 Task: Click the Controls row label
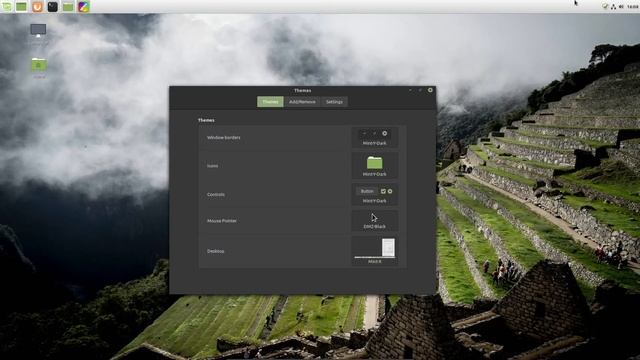point(216,194)
